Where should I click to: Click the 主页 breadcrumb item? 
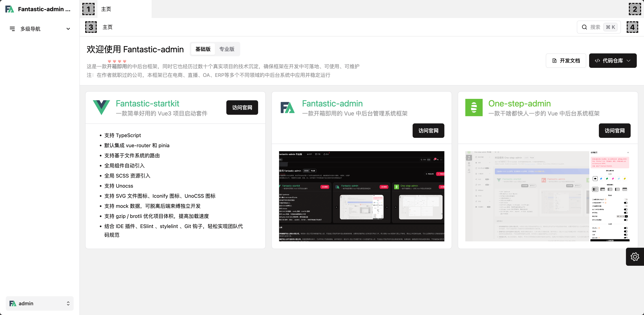tap(108, 27)
